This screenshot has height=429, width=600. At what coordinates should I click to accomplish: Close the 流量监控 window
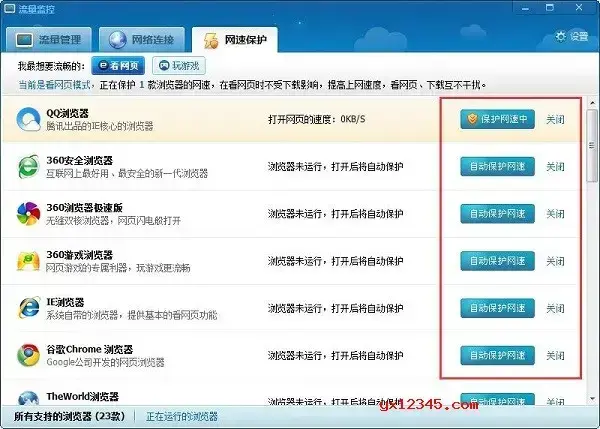pyautogui.click(x=579, y=8)
